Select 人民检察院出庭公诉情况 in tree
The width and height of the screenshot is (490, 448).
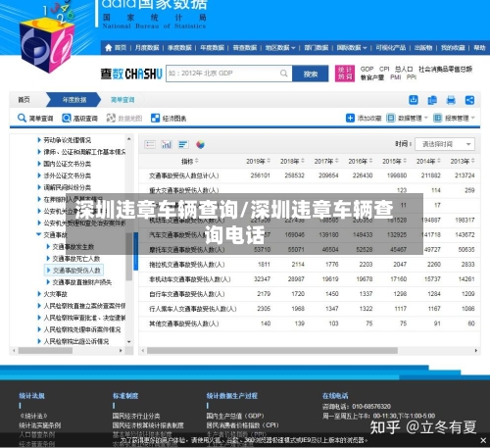(76, 341)
